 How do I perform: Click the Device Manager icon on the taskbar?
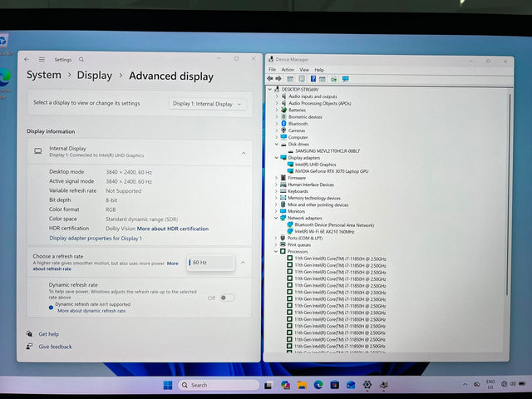tap(384, 385)
